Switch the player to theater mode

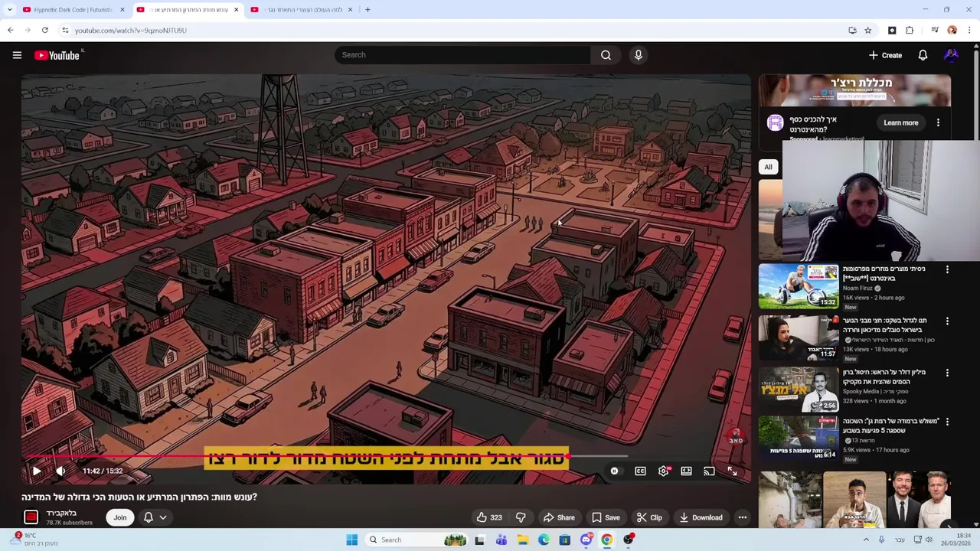pos(686,471)
